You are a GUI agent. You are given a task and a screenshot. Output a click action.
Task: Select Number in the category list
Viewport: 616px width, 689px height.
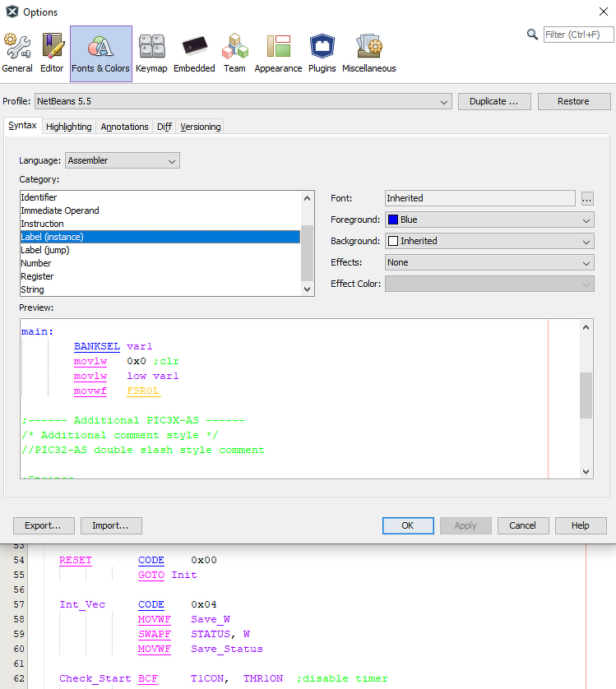point(160,263)
